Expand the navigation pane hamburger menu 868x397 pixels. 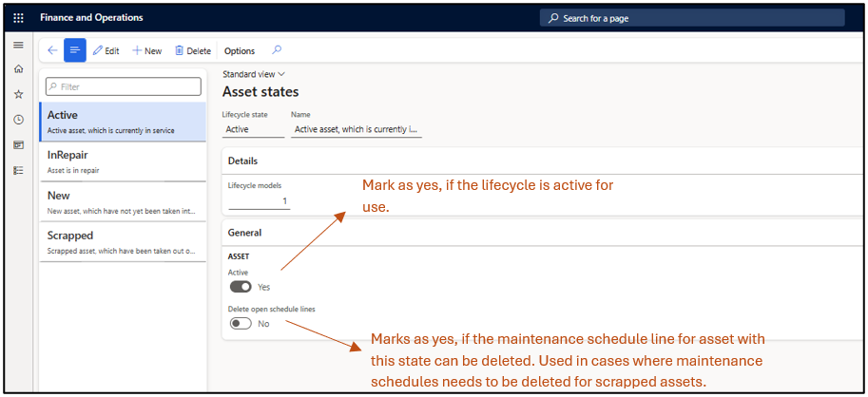point(18,46)
